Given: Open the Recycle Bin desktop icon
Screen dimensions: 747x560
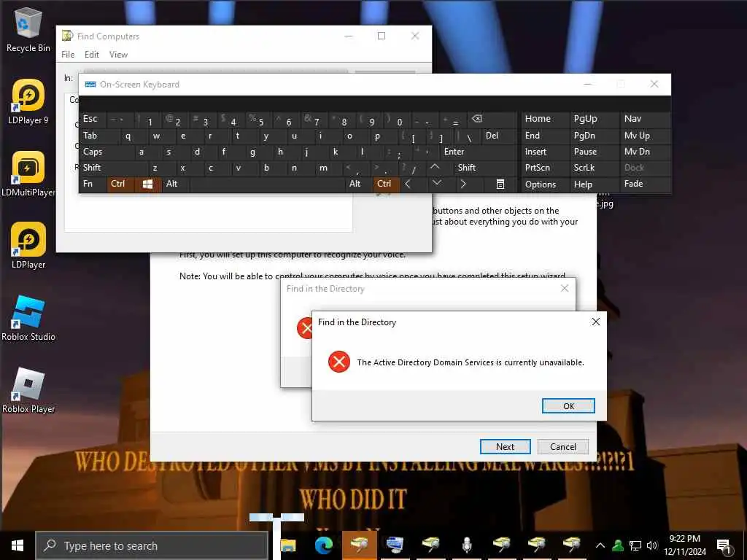Looking at the screenshot, I should pyautogui.click(x=28, y=29).
